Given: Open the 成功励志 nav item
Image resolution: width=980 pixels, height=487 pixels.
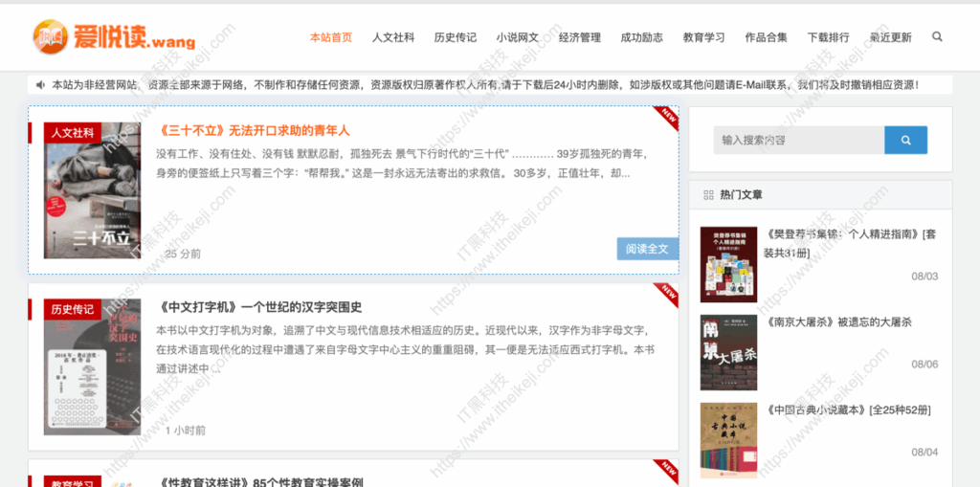Looking at the screenshot, I should coord(642,37).
